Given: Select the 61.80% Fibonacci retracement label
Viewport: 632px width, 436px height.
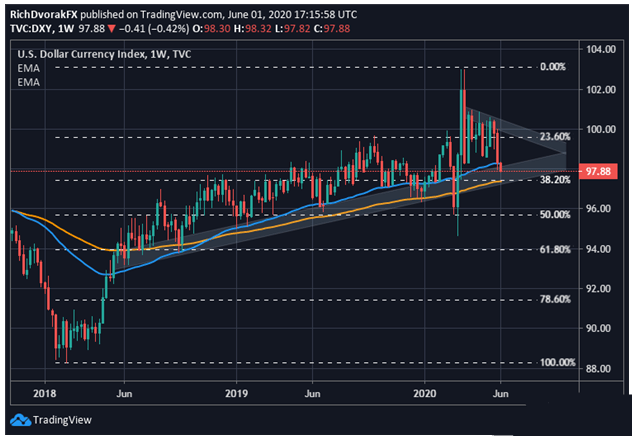Looking at the screenshot, I should (x=555, y=249).
